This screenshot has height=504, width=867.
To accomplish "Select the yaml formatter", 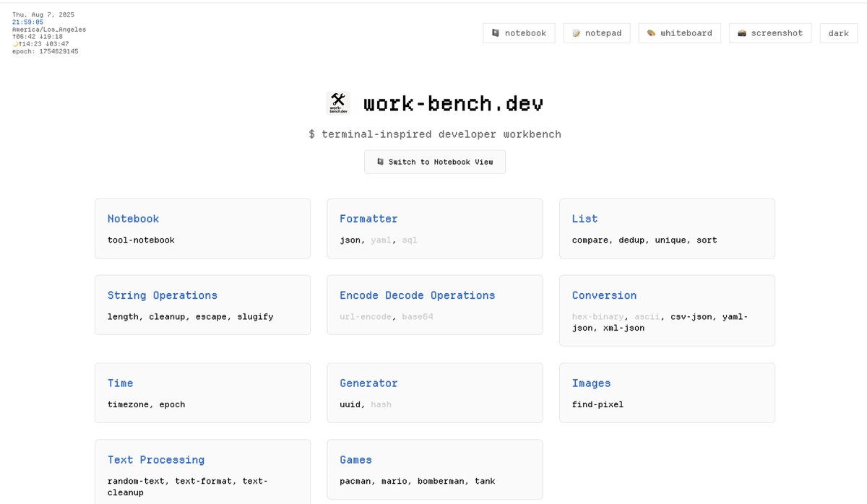I will [x=381, y=240].
